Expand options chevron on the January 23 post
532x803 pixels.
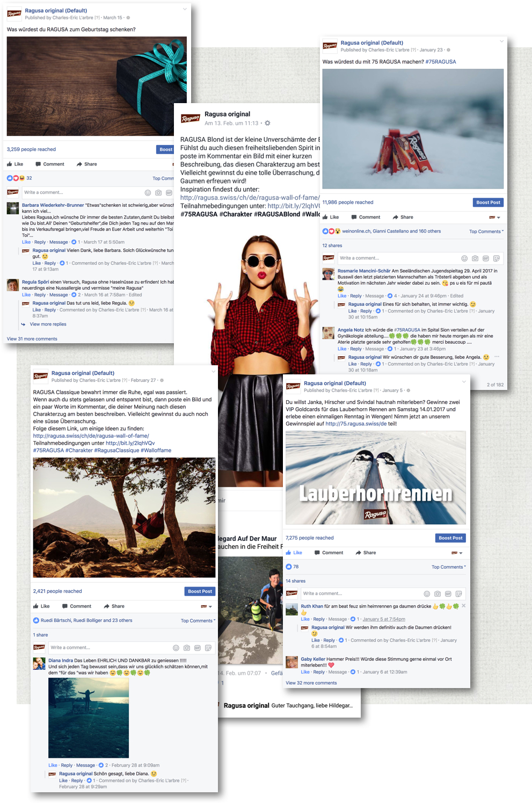502,41
